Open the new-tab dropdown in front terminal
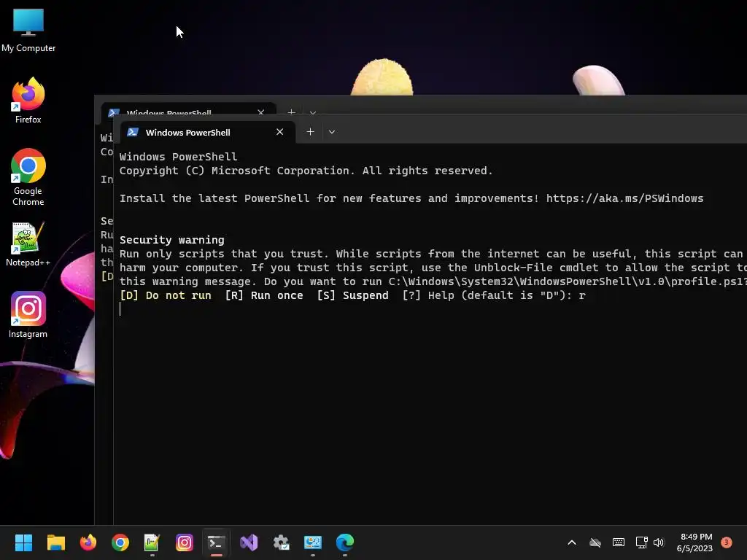This screenshot has width=747, height=560. click(332, 132)
